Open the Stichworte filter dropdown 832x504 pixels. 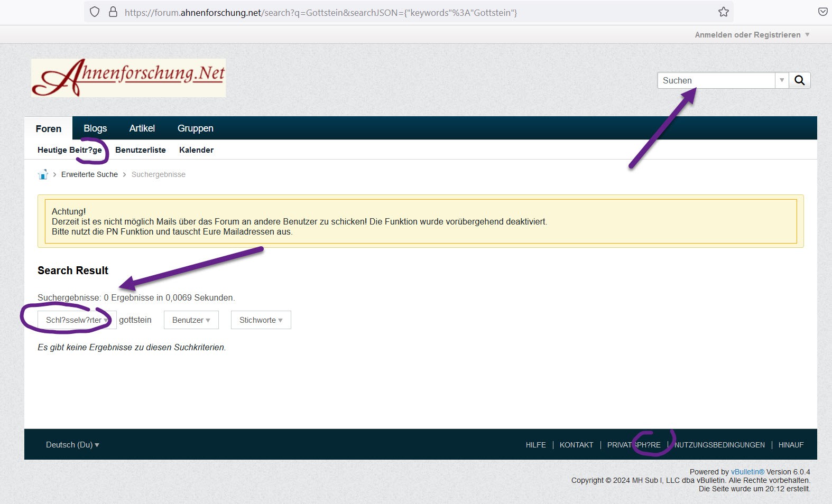pos(261,320)
